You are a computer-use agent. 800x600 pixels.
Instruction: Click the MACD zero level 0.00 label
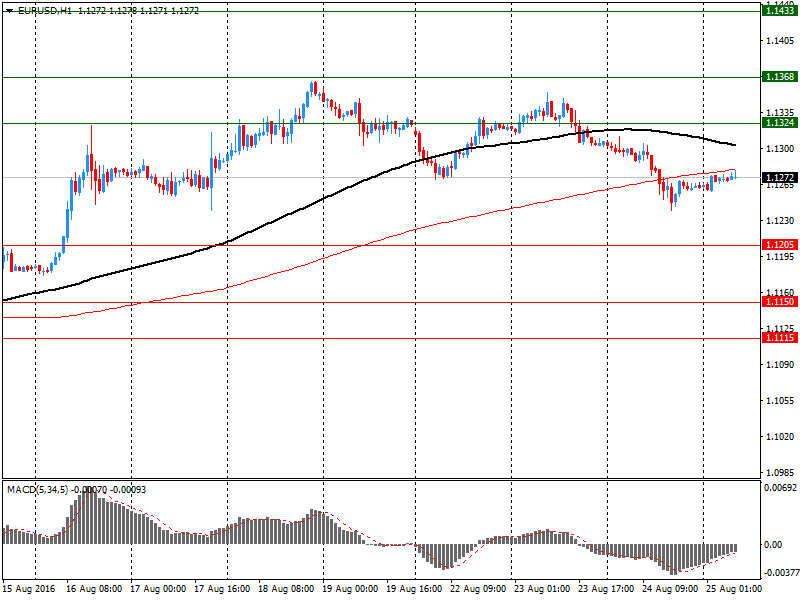click(773, 544)
